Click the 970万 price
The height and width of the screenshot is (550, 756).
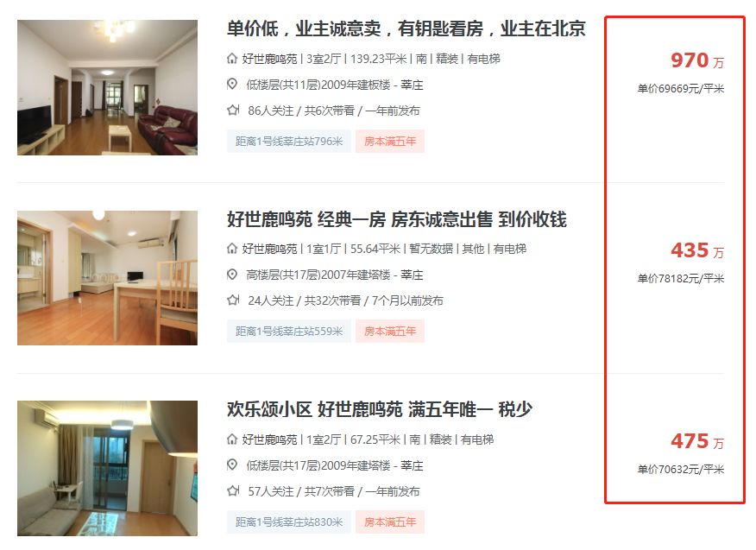coord(697,60)
